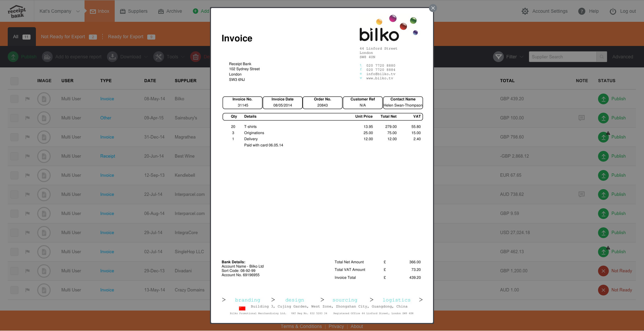Open the Suppliers tab

[133, 11]
